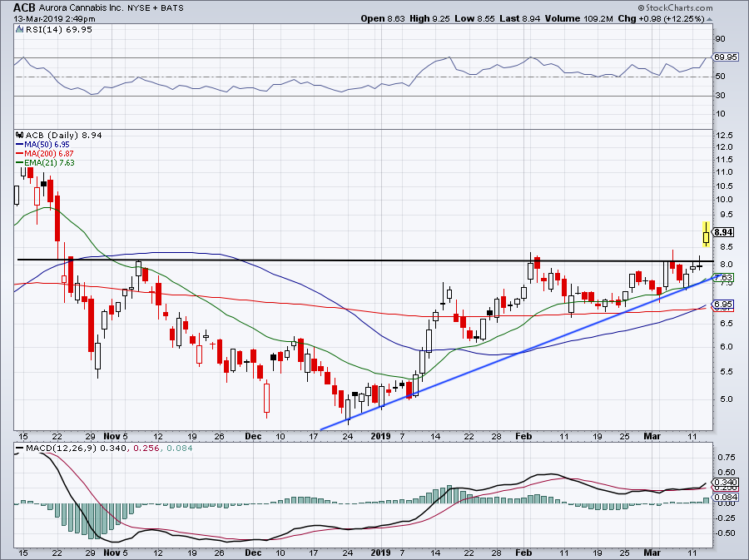The width and height of the screenshot is (749, 560).
Task: Click the High 9.25 value
Action: pyautogui.click(x=429, y=18)
